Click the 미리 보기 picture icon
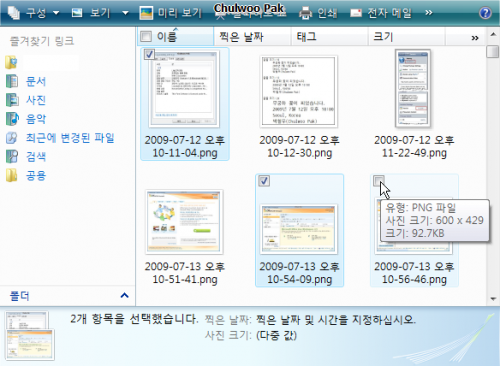The width and height of the screenshot is (500, 366). coord(146,13)
